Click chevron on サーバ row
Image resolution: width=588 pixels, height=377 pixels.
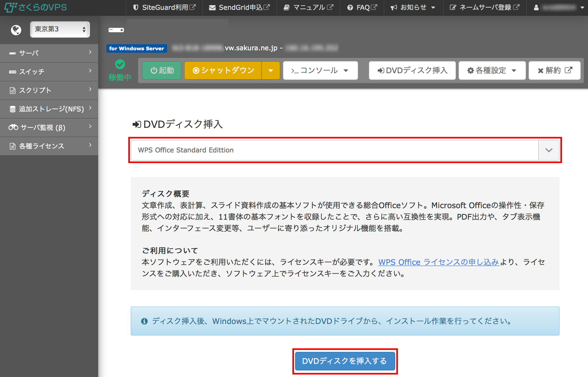[90, 52]
